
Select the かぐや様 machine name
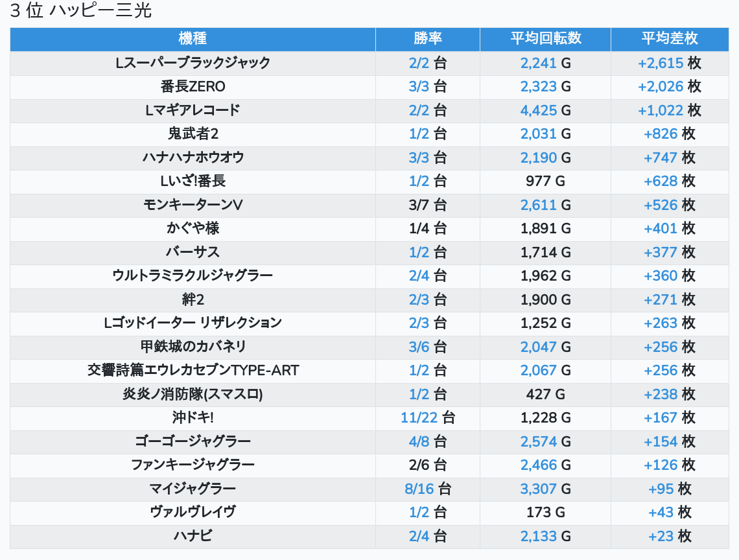pos(193,229)
